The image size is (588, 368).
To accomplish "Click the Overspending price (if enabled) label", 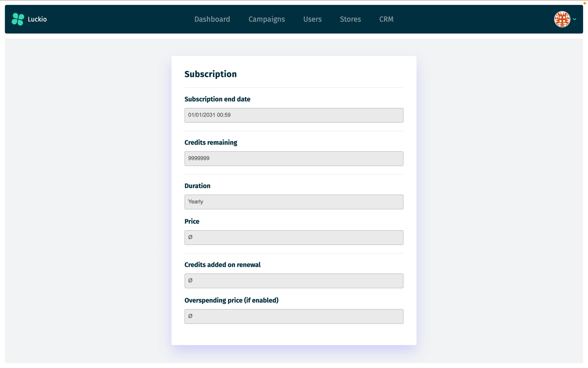I will coord(231,300).
